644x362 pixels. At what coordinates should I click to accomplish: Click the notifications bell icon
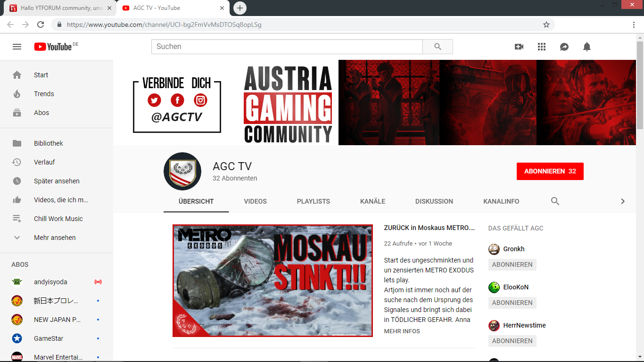587,47
